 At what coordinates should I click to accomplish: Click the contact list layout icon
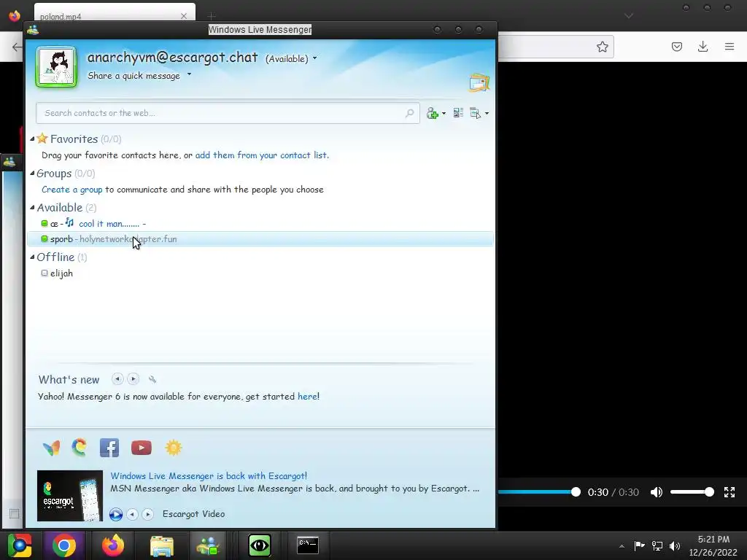point(458,113)
